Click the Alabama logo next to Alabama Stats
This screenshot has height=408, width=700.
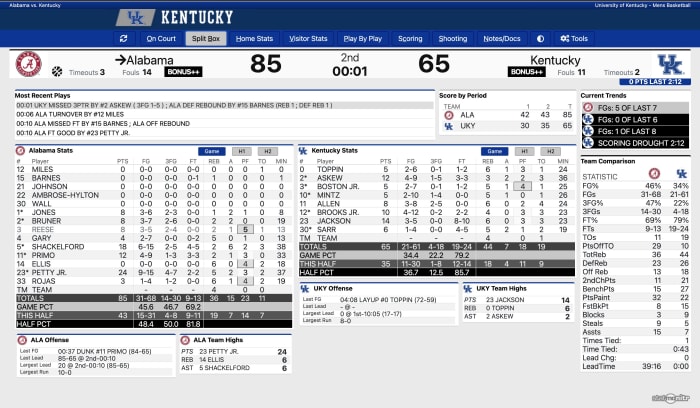[19, 151]
